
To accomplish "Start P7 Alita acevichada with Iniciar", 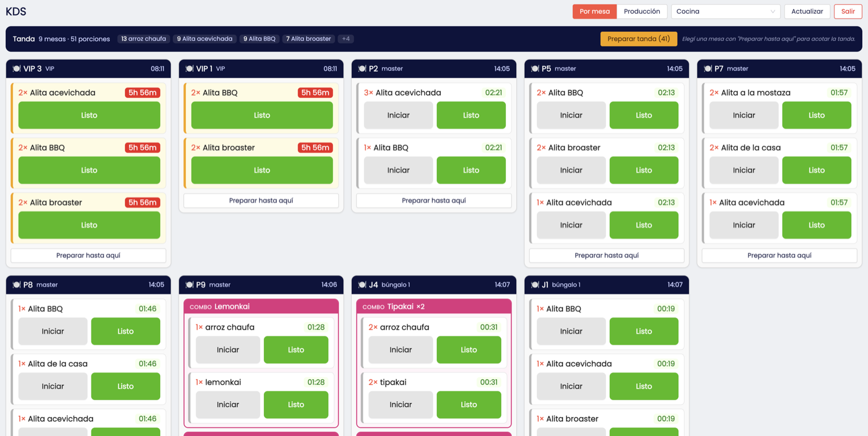I will (x=744, y=225).
